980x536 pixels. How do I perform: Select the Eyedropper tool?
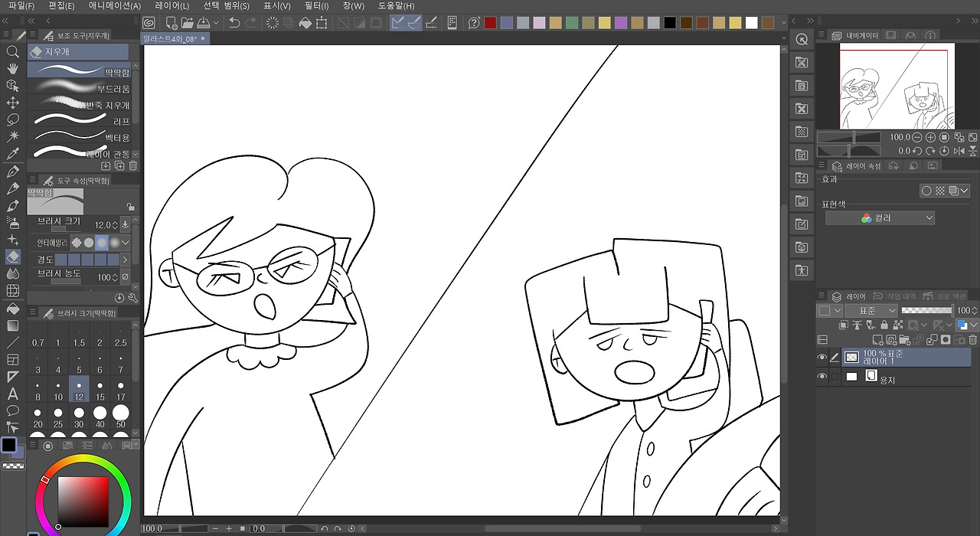(x=12, y=154)
